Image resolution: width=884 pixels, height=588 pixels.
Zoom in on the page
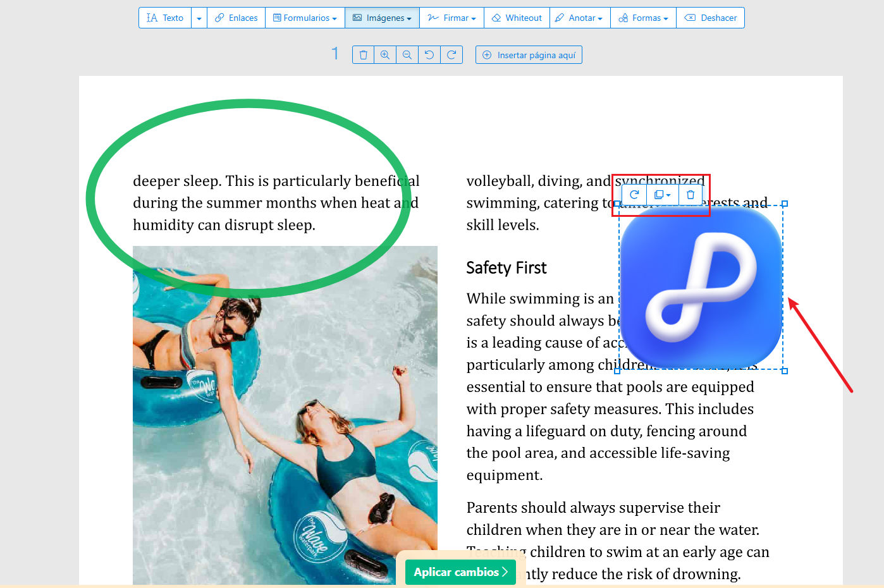(x=385, y=55)
